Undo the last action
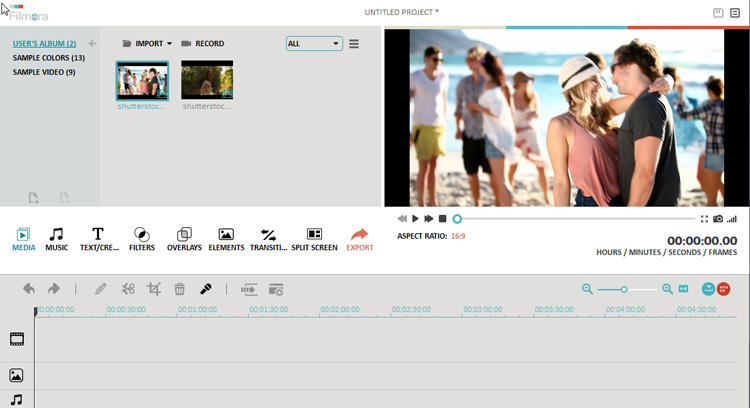 [x=29, y=289]
